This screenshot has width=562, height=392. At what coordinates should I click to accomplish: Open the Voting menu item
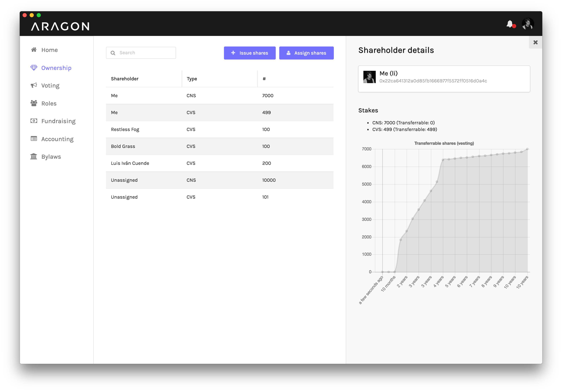50,85
